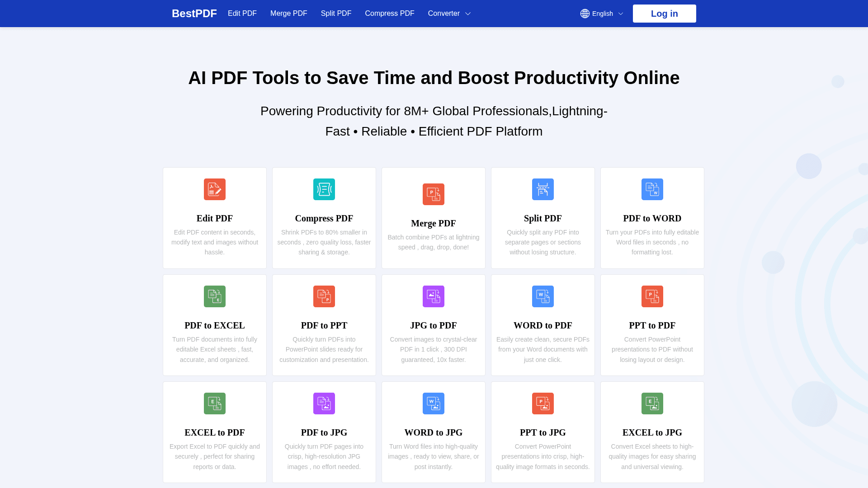Open Merge PDF from the navigation bar
868x488 pixels.
point(288,14)
